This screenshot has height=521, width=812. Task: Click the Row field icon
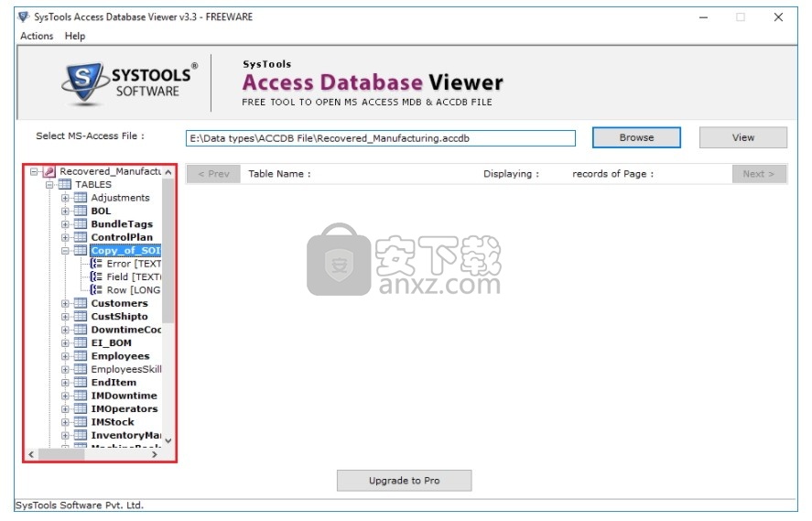click(96, 290)
